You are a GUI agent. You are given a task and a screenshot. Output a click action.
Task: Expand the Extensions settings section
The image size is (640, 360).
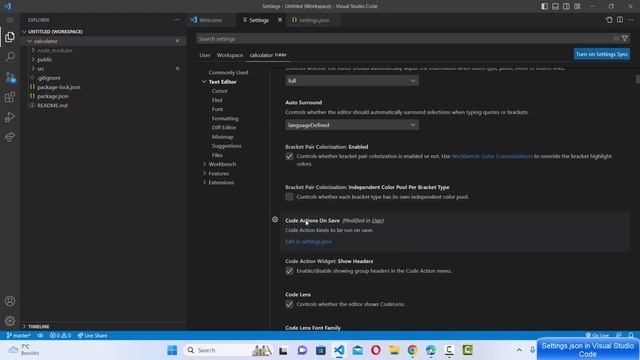pos(204,182)
